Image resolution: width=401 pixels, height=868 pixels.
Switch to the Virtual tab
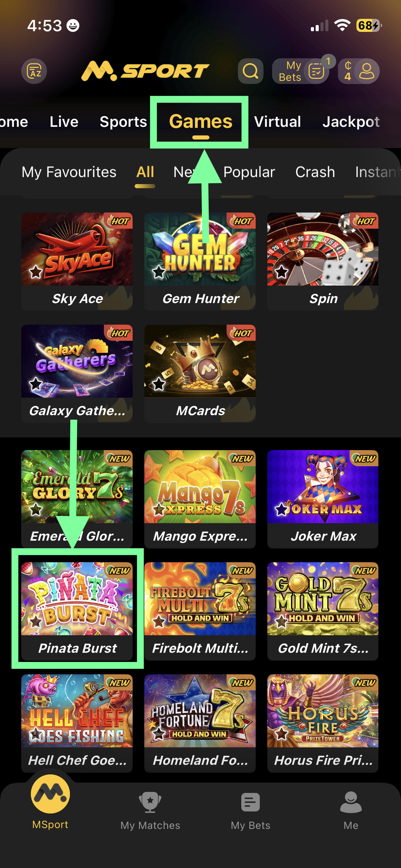pos(278,122)
